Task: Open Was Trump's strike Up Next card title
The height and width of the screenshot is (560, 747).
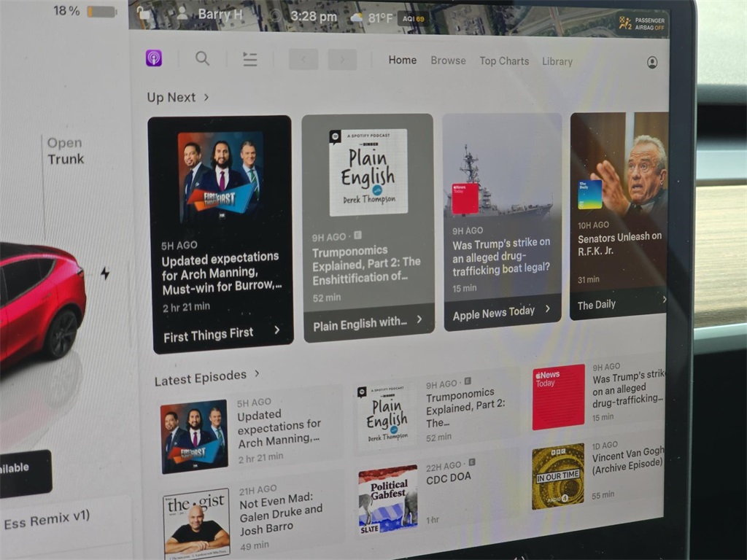Action: click(x=501, y=257)
